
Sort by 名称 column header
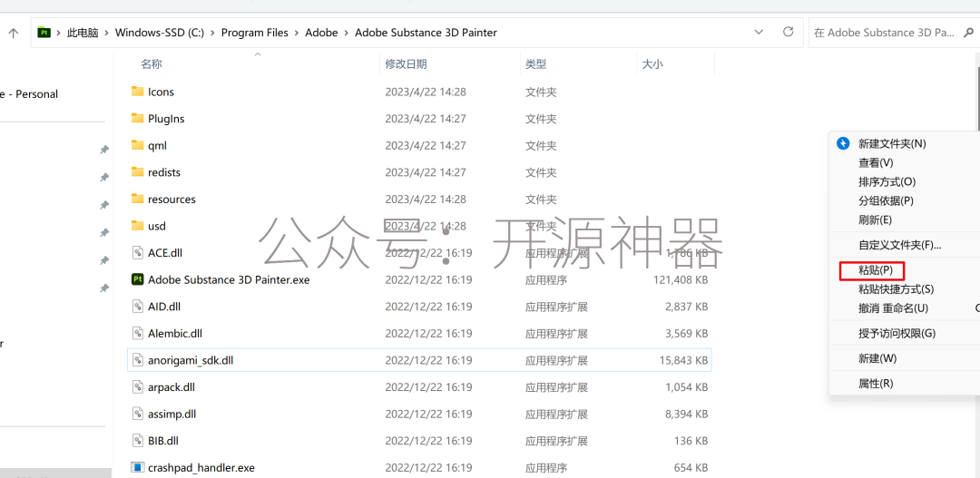(x=152, y=63)
